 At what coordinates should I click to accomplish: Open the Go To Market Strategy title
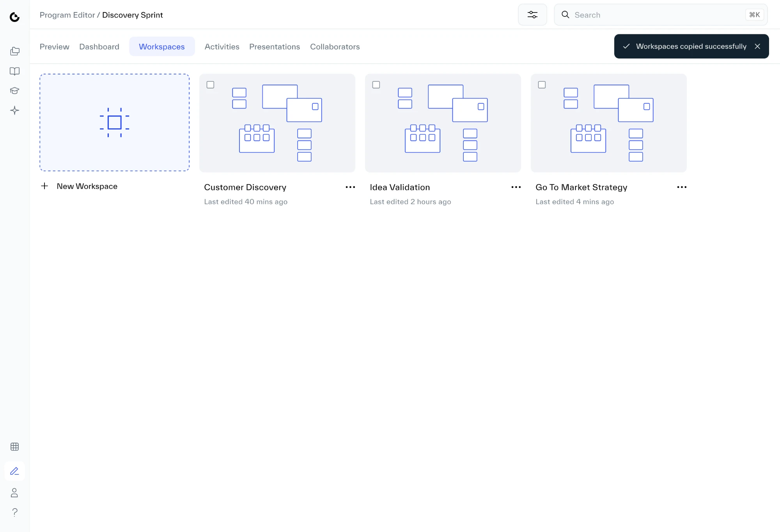(581, 187)
